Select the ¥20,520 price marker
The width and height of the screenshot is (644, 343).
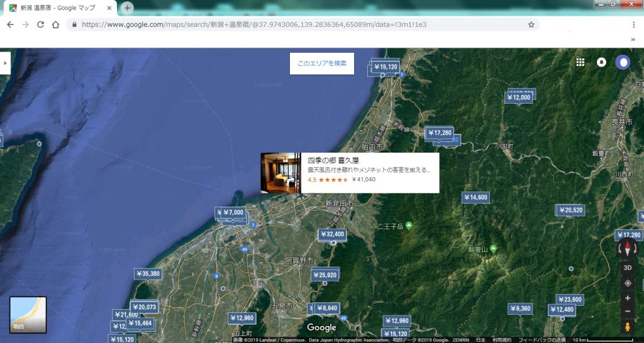pyautogui.click(x=571, y=210)
